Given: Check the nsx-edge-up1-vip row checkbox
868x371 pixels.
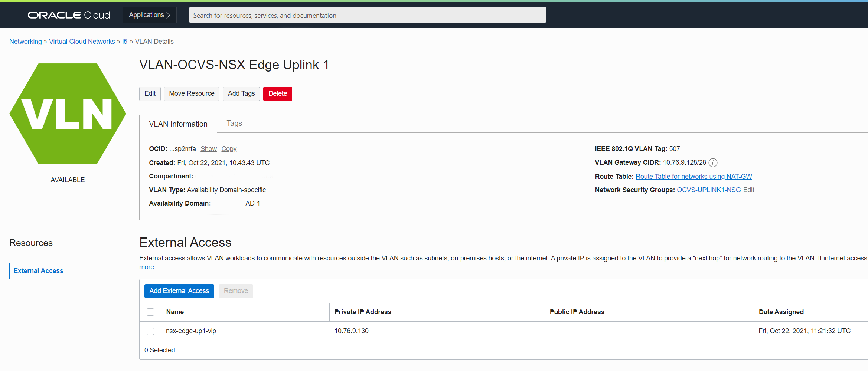Looking at the screenshot, I should [x=150, y=331].
